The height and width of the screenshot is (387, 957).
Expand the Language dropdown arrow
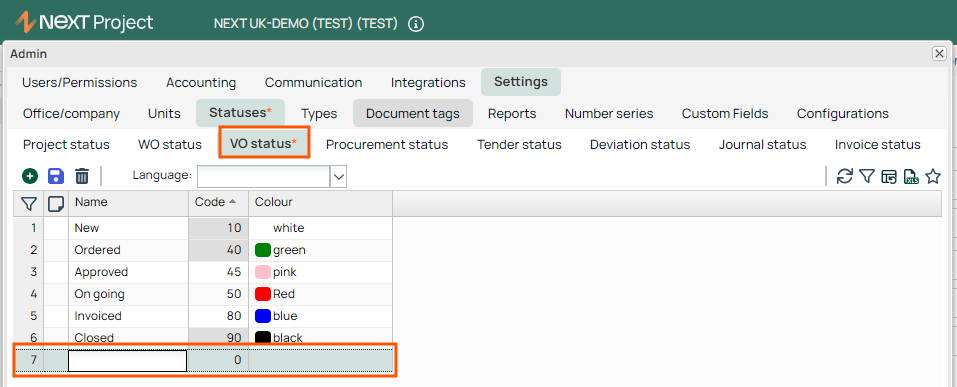pos(339,177)
